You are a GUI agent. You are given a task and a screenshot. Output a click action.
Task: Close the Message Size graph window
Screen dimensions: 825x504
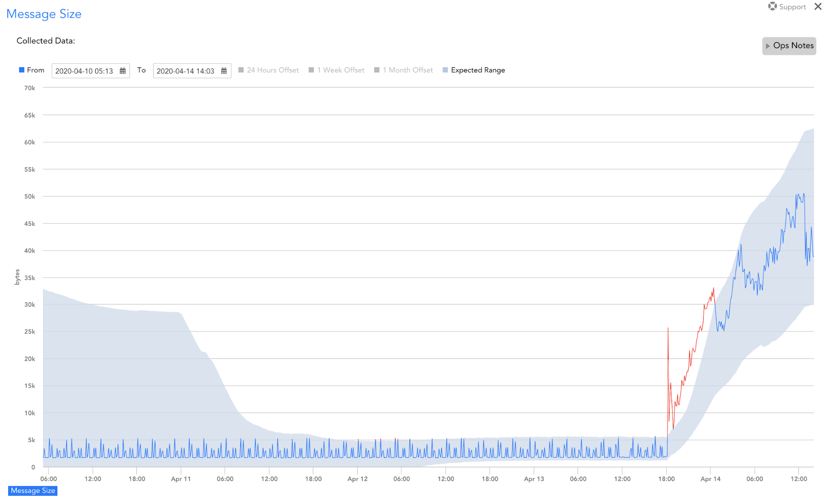[x=818, y=7]
